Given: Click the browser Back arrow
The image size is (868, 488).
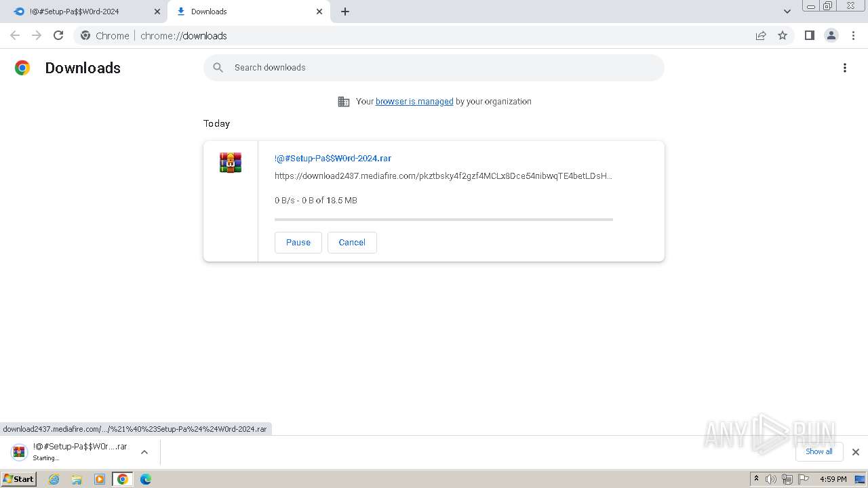Looking at the screenshot, I should (15, 35).
